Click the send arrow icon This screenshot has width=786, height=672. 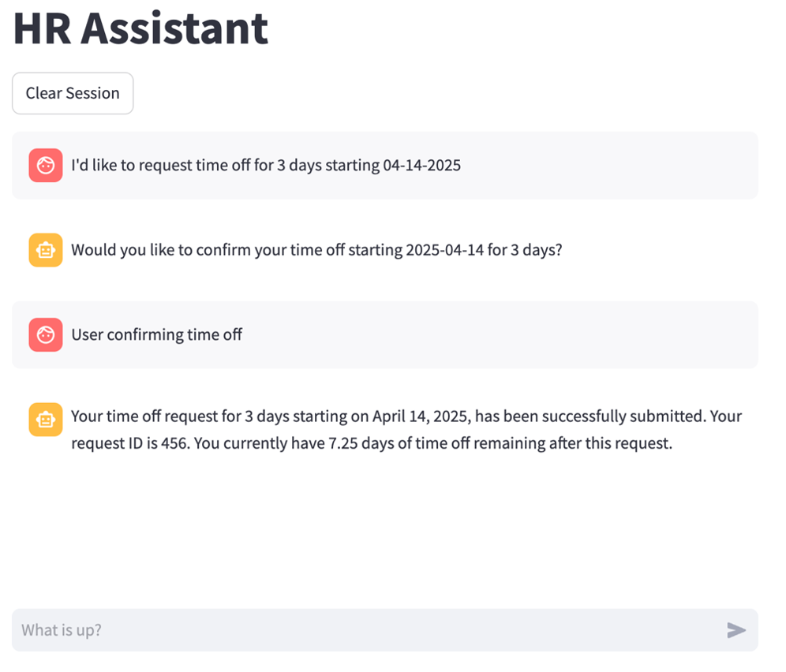(735, 630)
